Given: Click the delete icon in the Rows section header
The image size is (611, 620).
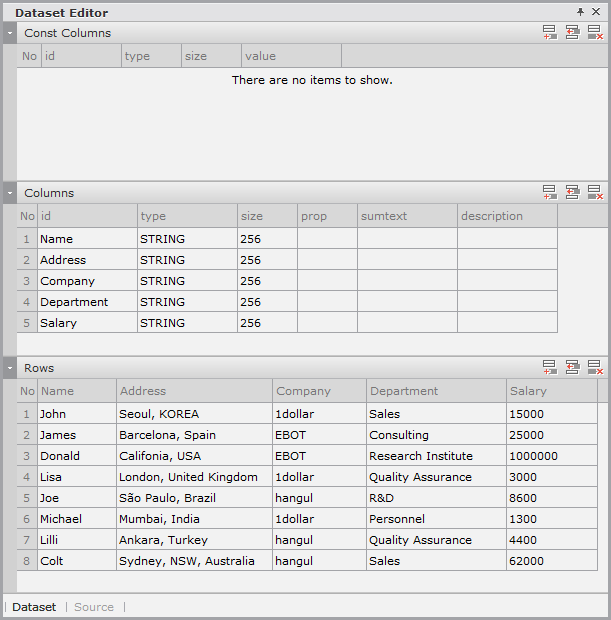Looking at the screenshot, I should [x=595, y=368].
